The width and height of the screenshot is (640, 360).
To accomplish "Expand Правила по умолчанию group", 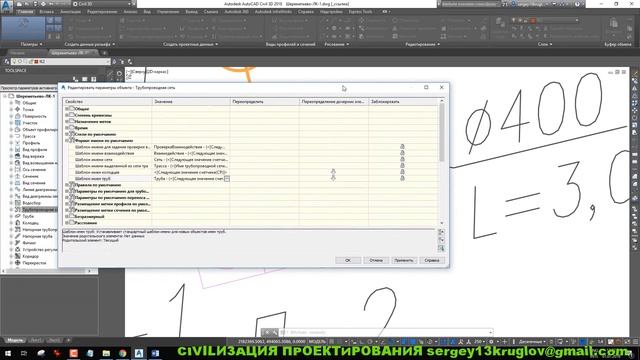I will 67,185.
